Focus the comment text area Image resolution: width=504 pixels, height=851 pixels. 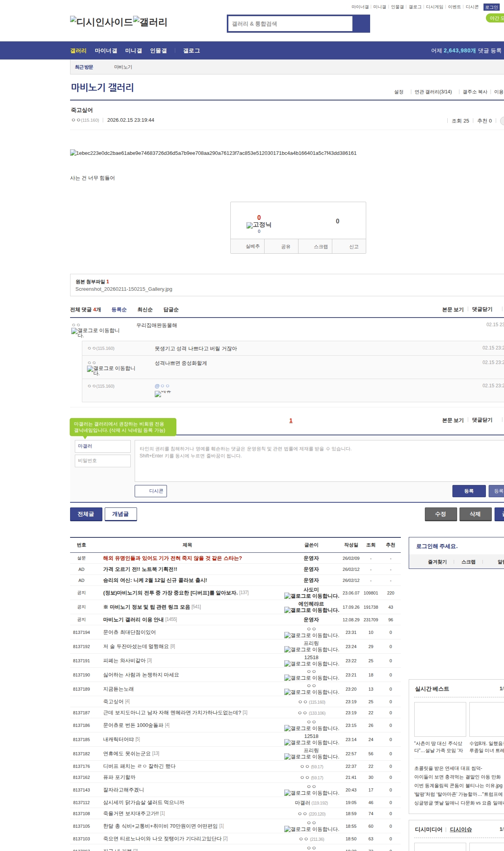point(319,461)
